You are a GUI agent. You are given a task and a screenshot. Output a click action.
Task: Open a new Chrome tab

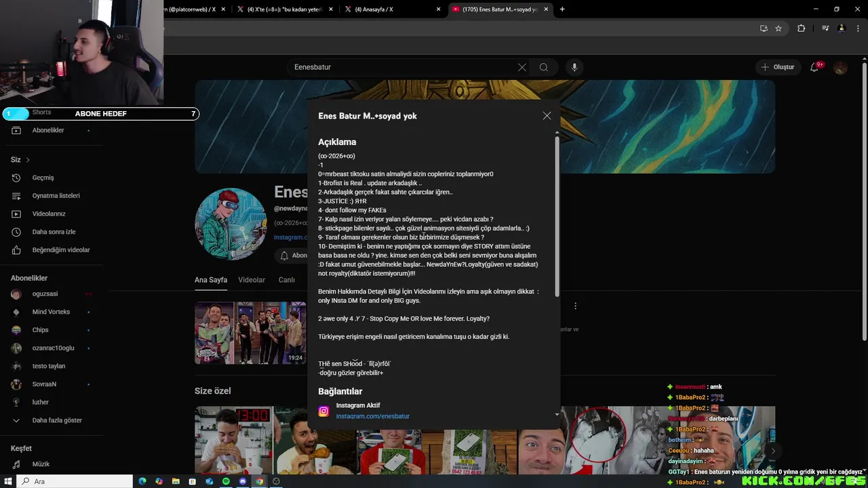pos(562,9)
